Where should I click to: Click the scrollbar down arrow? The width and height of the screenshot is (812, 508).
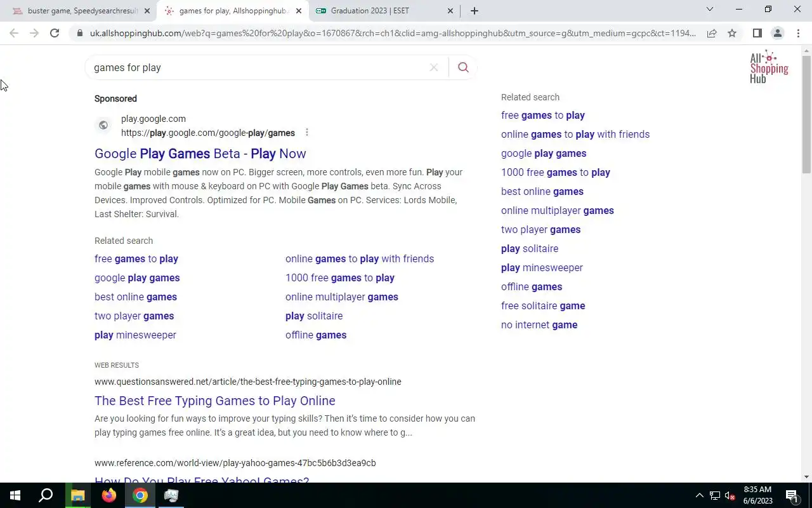point(806,477)
